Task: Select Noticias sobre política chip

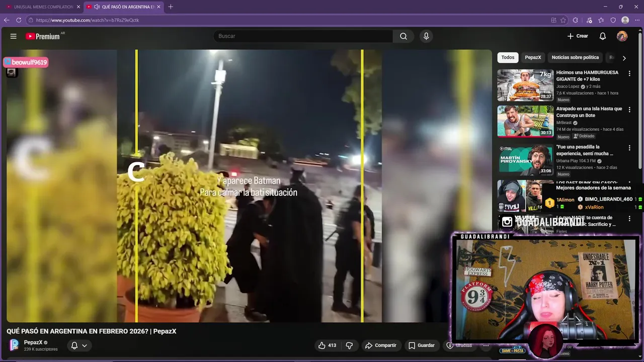Action: coord(575,57)
